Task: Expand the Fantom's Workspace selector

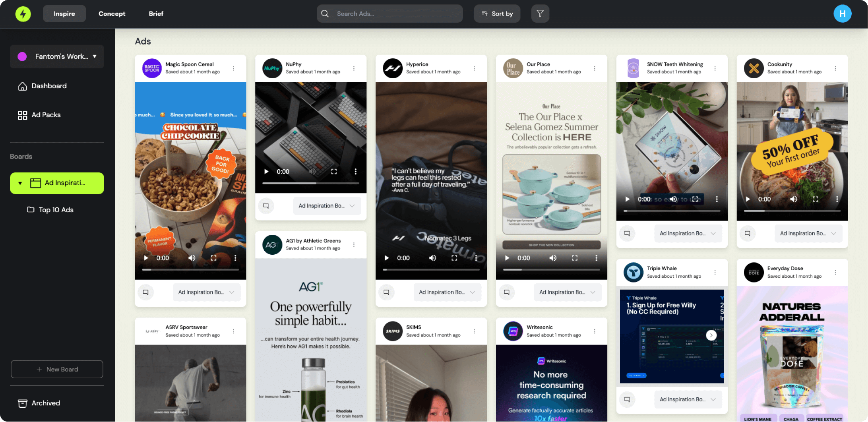Action: [x=57, y=56]
